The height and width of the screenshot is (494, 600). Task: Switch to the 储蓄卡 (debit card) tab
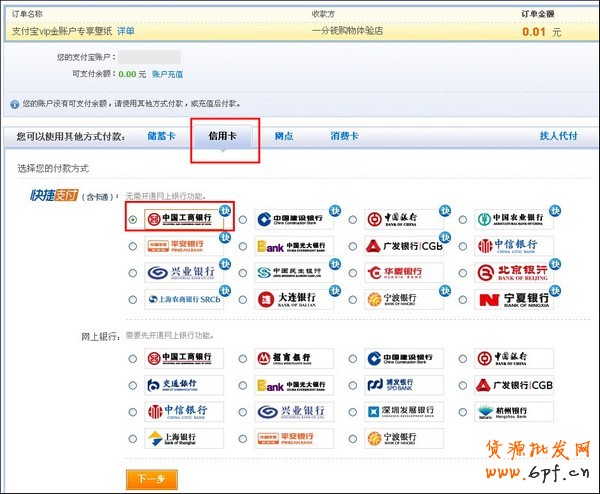point(162,135)
